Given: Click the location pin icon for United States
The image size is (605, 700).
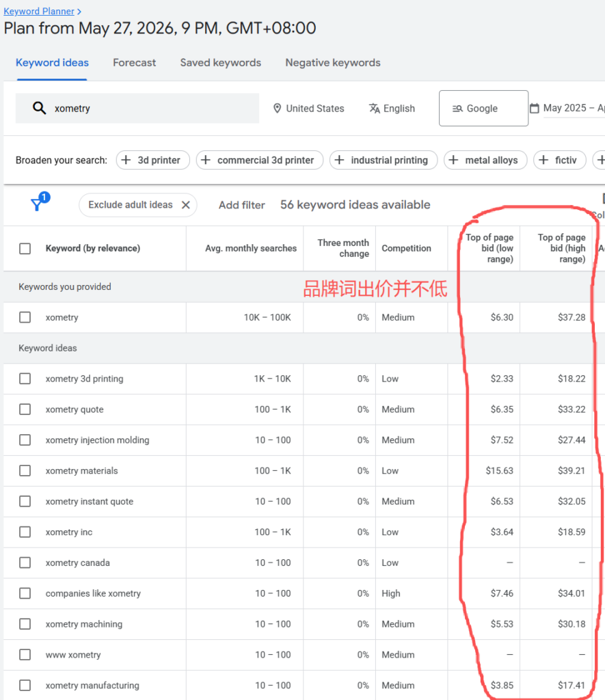Looking at the screenshot, I should click(x=278, y=109).
